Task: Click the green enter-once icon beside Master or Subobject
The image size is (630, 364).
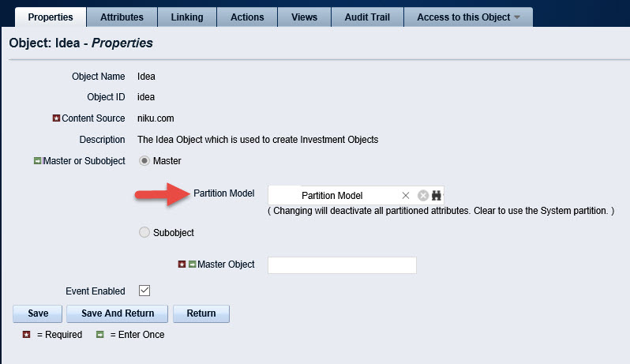Action: [x=37, y=161]
